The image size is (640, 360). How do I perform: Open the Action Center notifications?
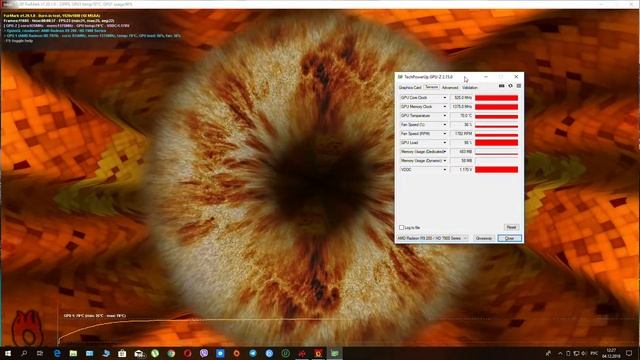tap(629, 353)
